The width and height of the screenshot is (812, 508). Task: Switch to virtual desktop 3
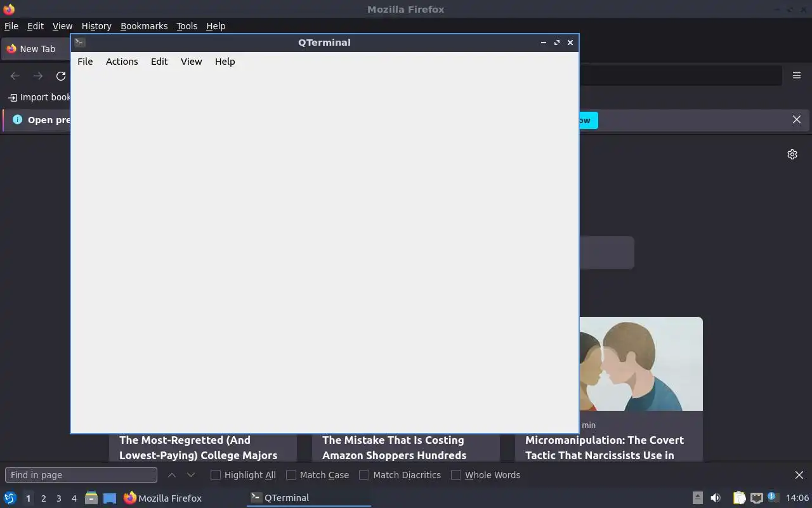pos(58,498)
